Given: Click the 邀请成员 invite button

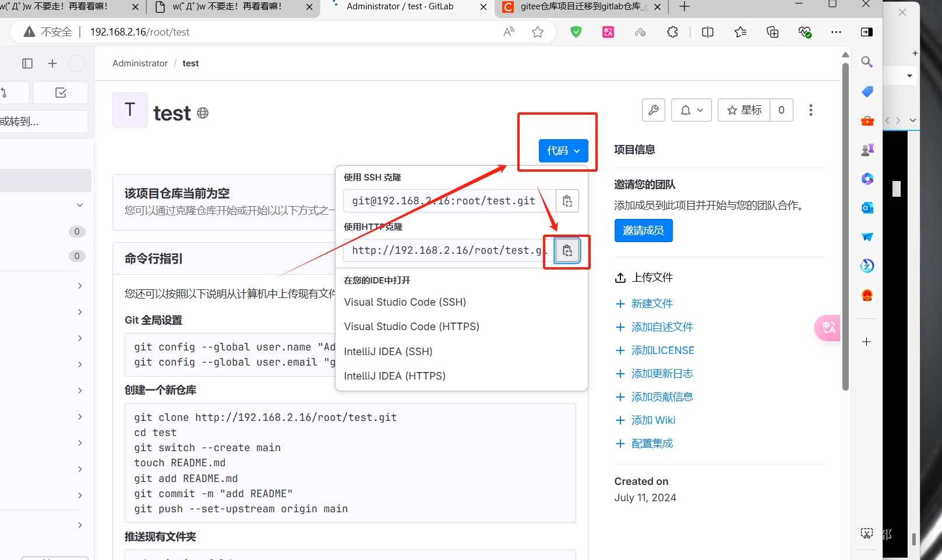Looking at the screenshot, I should [x=643, y=231].
